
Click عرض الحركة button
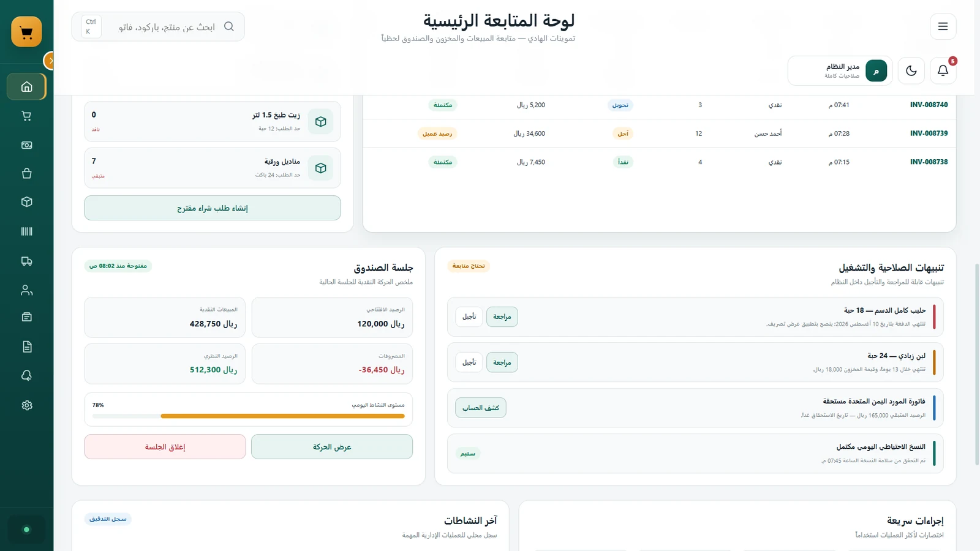pos(332,447)
